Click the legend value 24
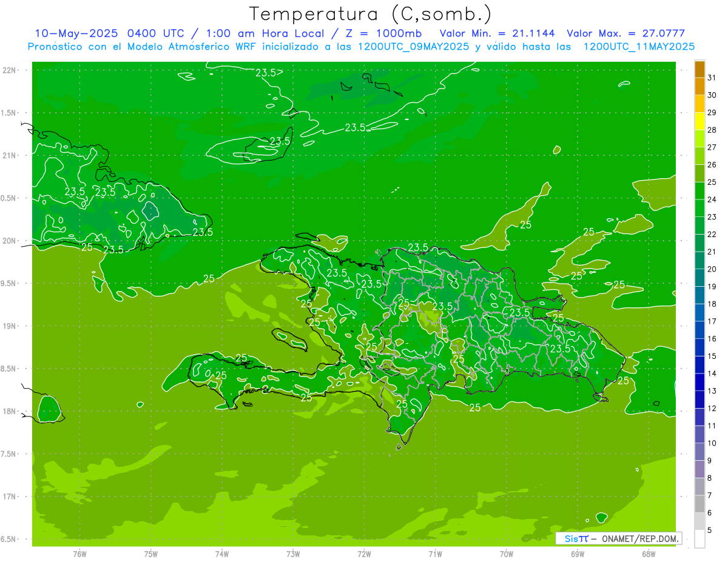Screen dimensions: 728x562 pos(712,199)
